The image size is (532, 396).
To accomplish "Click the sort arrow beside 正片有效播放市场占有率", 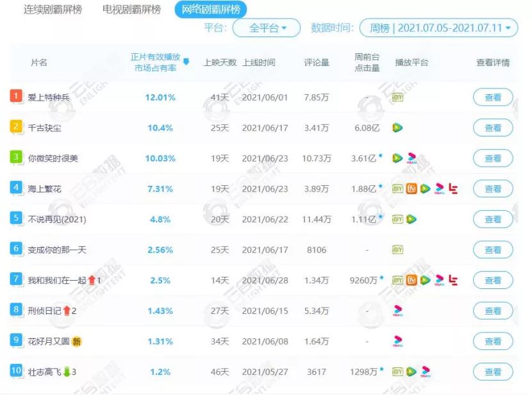I will pos(187,62).
